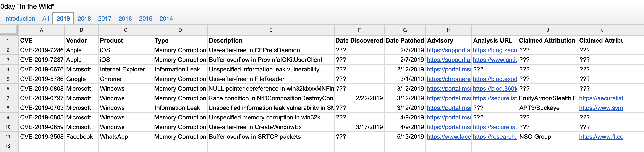644x152 pixels.
Task: Click the active 2019 tab
Action: click(x=63, y=19)
